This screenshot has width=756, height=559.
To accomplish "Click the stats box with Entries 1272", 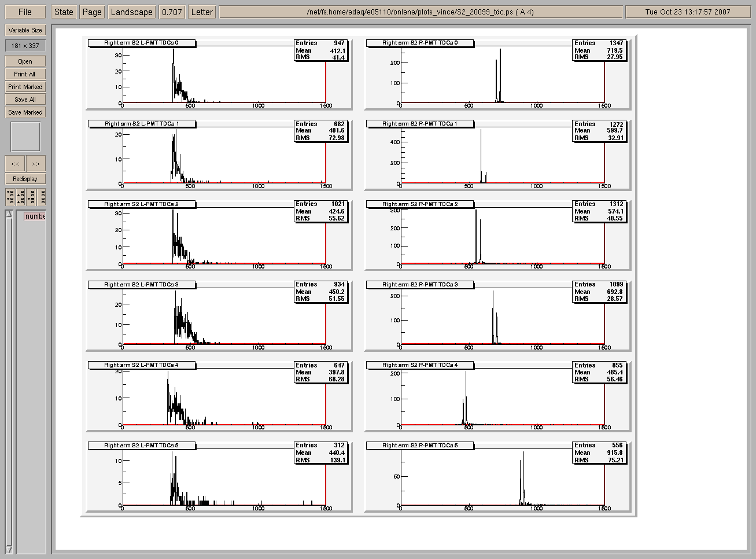I will pyautogui.click(x=599, y=131).
